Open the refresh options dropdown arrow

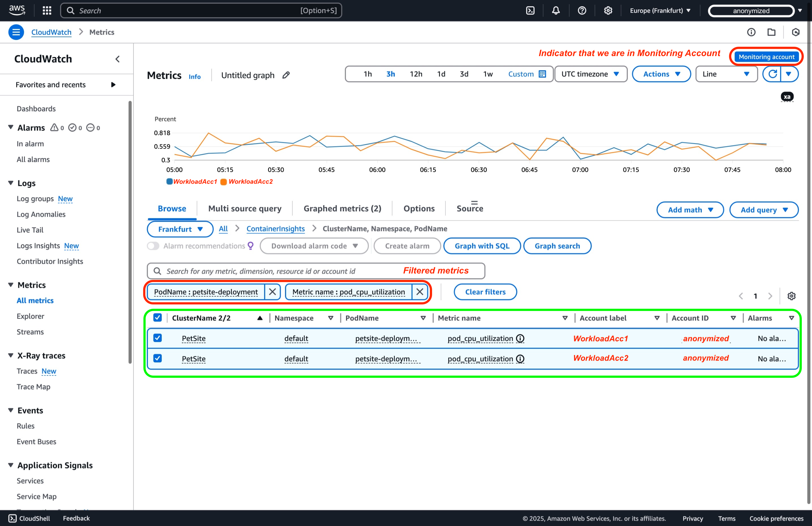pos(789,74)
